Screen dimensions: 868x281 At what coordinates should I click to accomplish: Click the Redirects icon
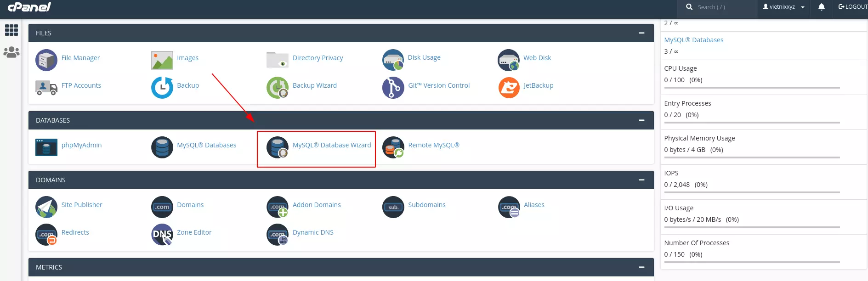[x=46, y=235]
